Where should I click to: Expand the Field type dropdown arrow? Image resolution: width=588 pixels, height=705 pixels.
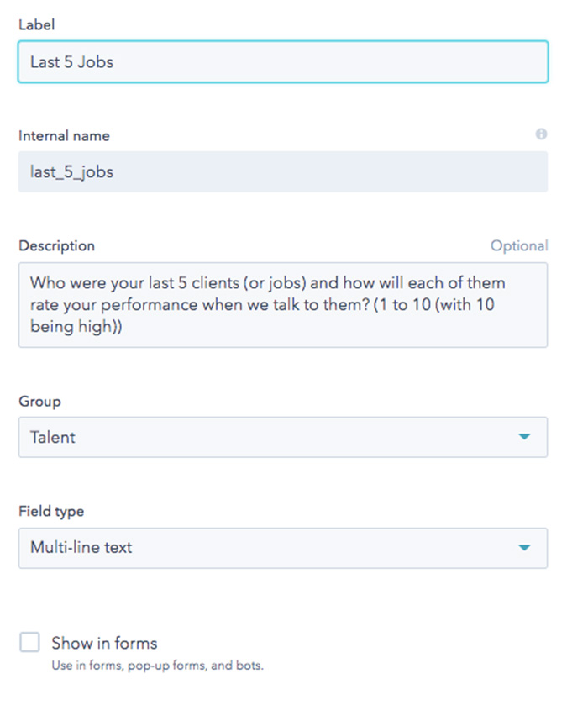coord(524,548)
